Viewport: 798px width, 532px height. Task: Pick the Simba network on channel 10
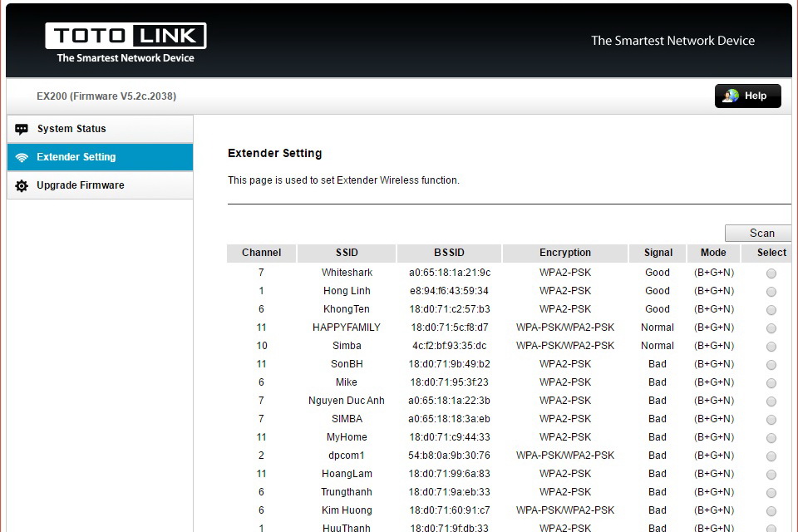771,347
